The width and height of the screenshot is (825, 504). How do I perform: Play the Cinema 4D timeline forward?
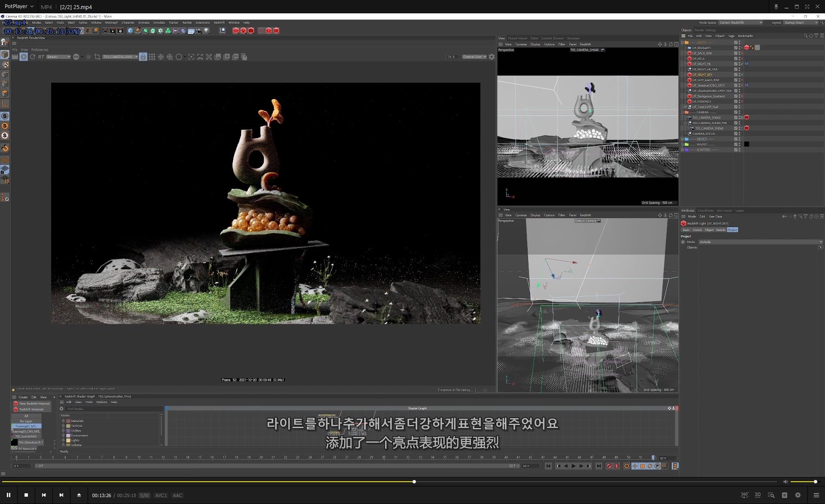(574, 466)
